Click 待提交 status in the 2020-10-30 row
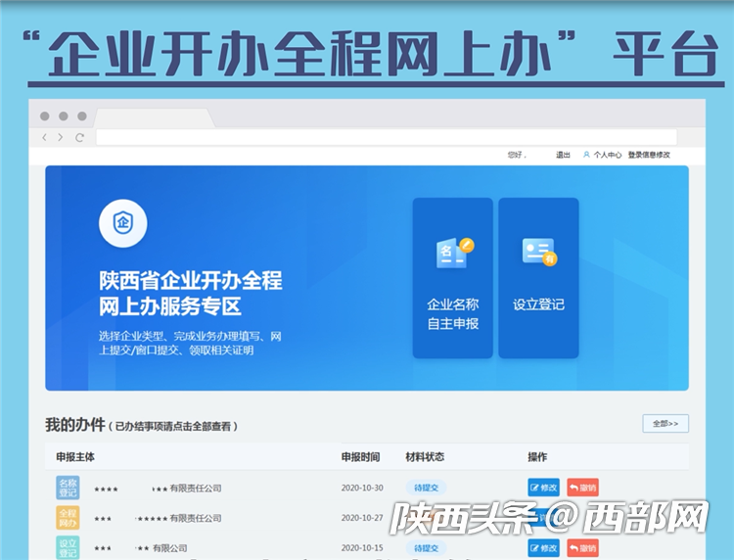This screenshot has width=734, height=560. coord(426,488)
